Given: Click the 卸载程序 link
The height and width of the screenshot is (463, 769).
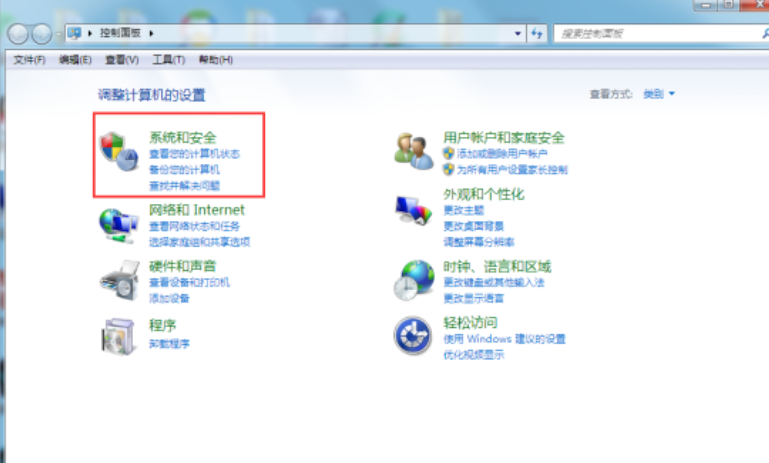Looking at the screenshot, I should click(169, 343).
